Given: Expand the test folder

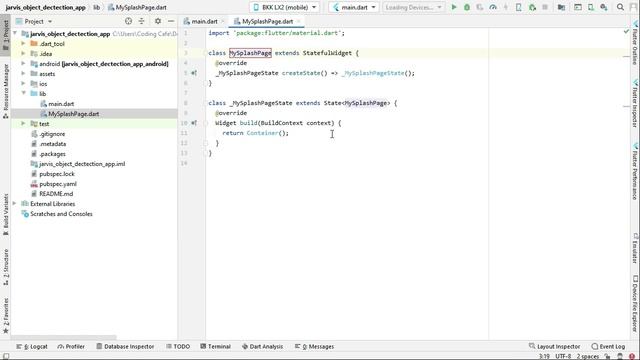Looking at the screenshot, I should pyautogui.click(x=23, y=123).
